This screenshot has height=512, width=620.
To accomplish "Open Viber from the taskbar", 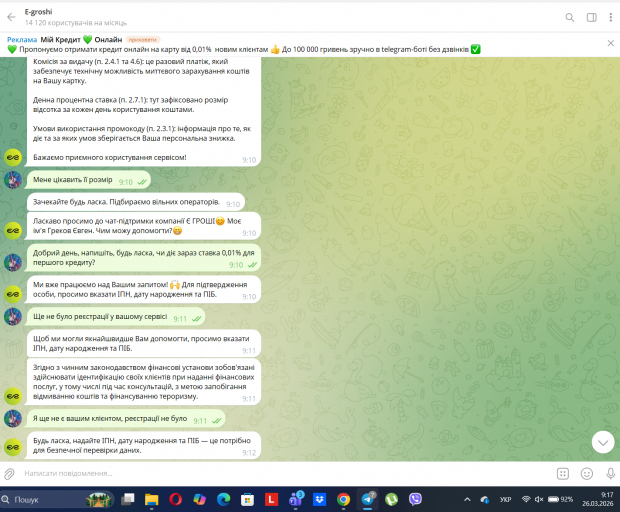I will [415, 499].
